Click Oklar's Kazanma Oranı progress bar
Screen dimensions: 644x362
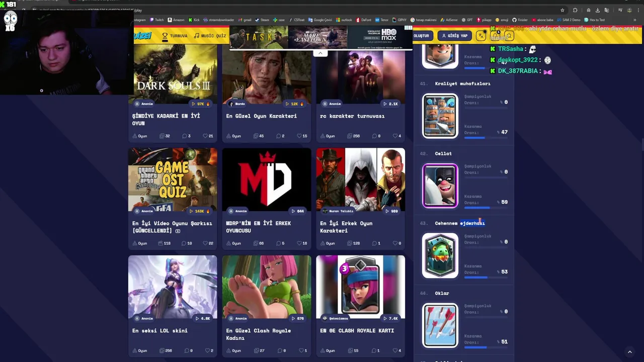pyautogui.click(x=486, y=347)
